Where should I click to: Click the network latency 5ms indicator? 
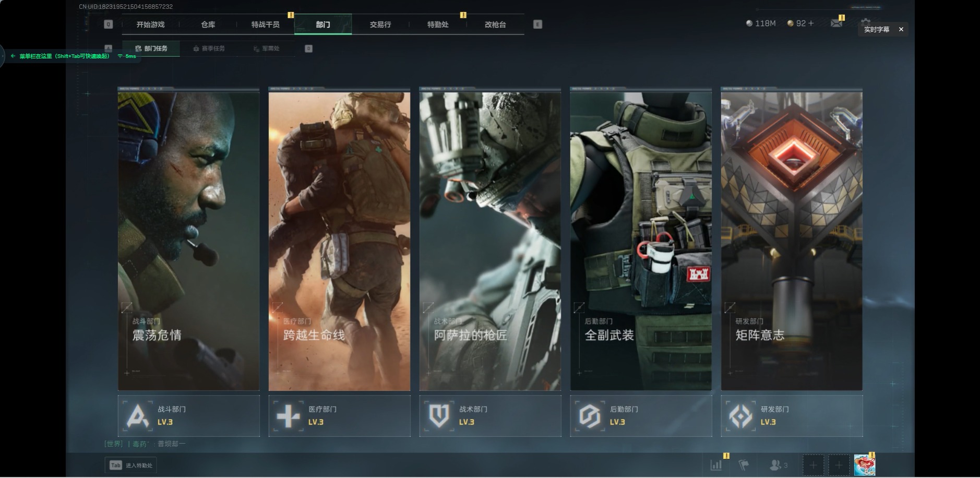coord(127,56)
